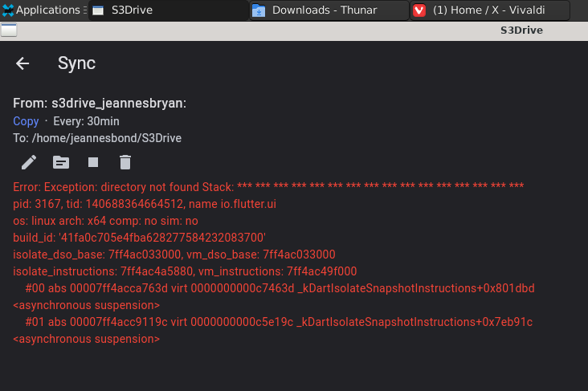Switch to Home / X - Vivaldi window
The width and height of the screenshot is (588, 391).
pyautogui.click(x=490, y=10)
